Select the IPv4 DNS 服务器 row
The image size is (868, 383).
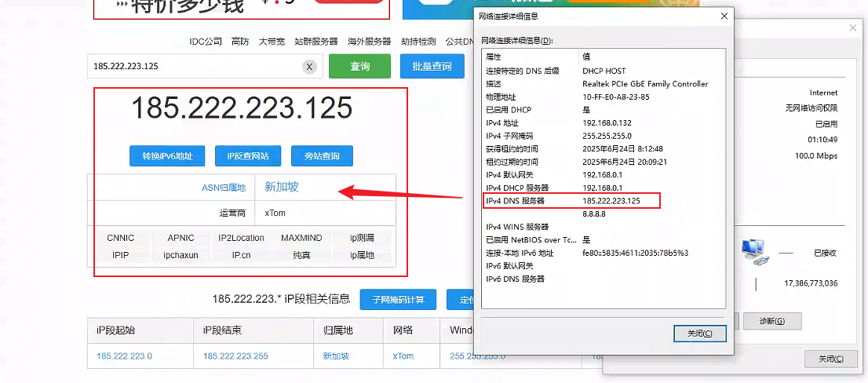[x=572, y=201]
